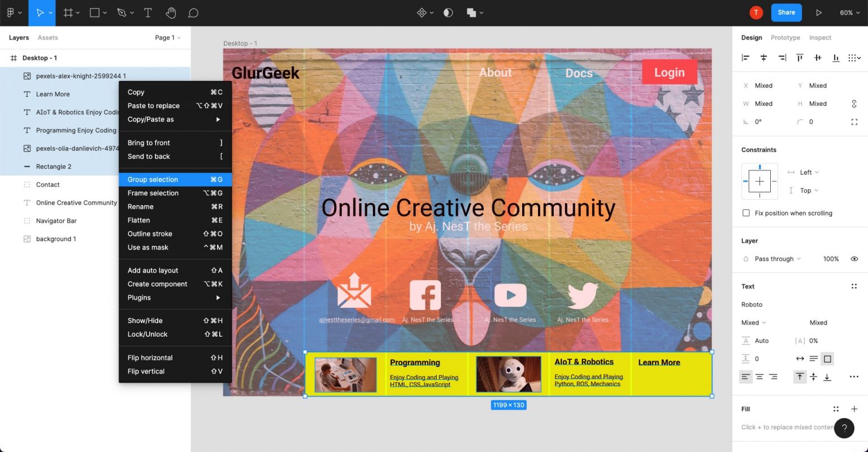Click align top text icon

[x=800, y=376]
